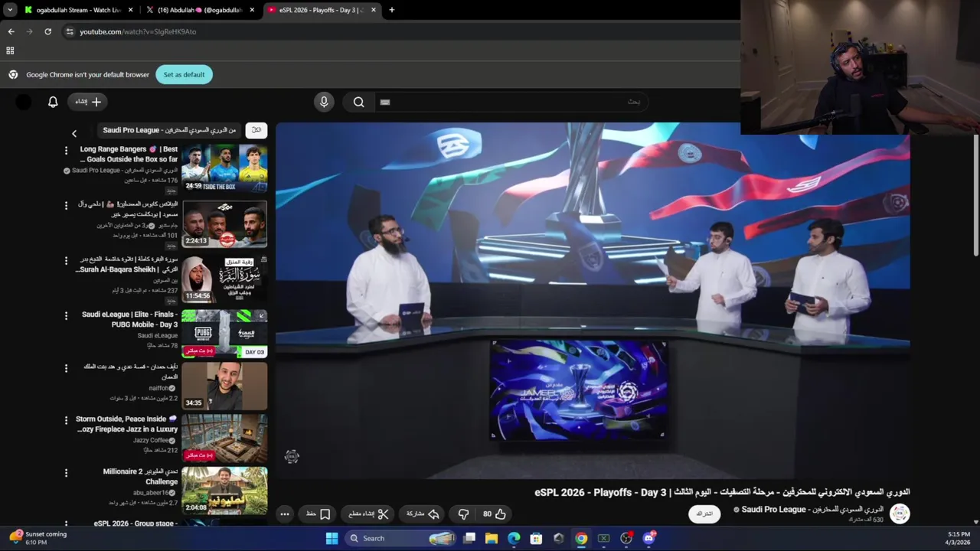Like the video with thumbs-up icon

click(x=494, y=514)
